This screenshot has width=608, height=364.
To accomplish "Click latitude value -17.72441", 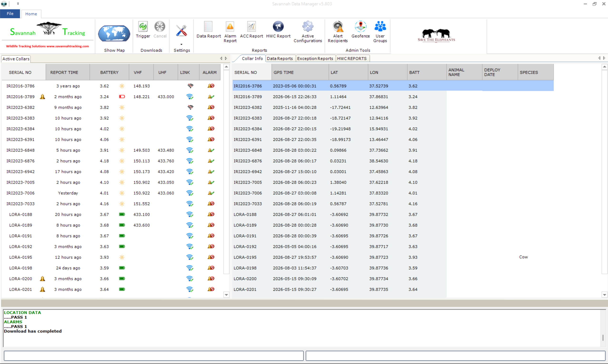I will coord(340,107).
